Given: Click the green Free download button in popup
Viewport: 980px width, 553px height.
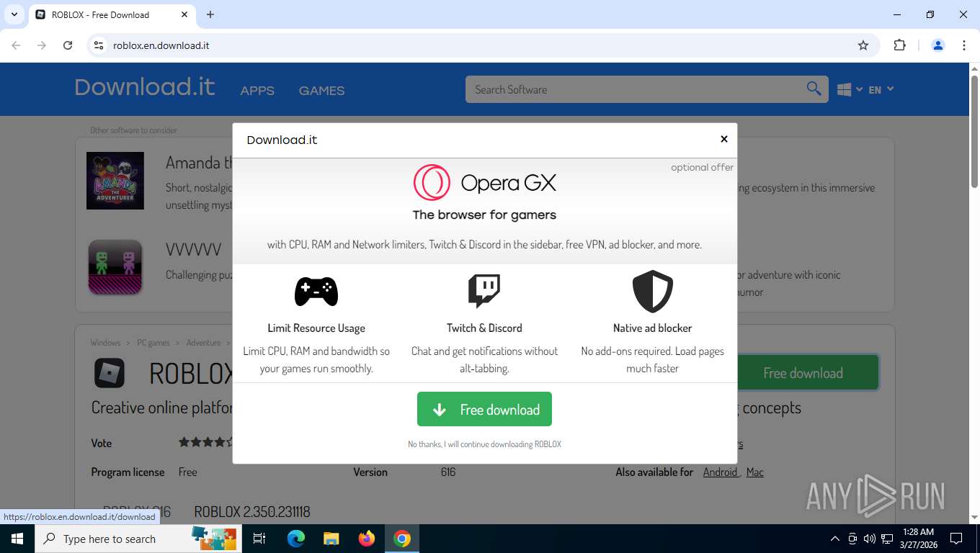Looking at the screenshot, I should [484, 409].
